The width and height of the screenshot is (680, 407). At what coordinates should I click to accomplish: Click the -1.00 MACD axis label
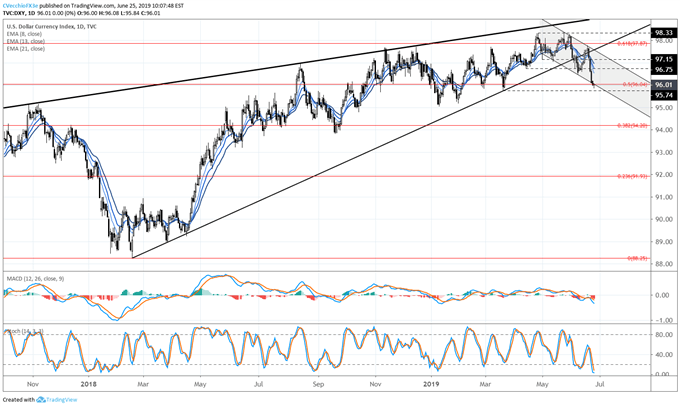coord(664,320)
